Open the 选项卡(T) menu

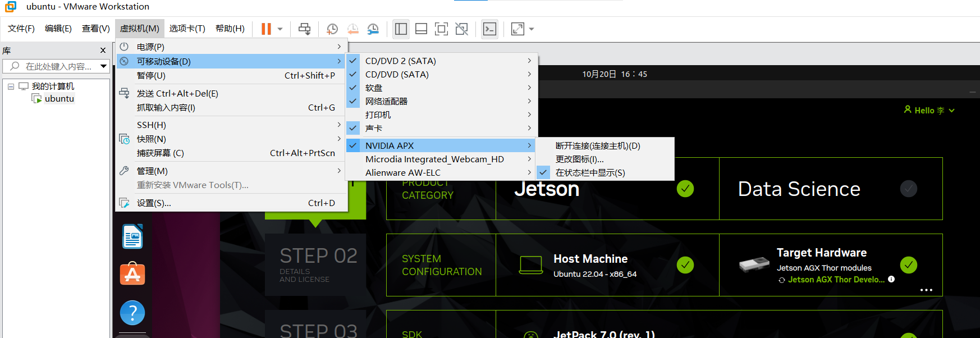tap(187, 29)
